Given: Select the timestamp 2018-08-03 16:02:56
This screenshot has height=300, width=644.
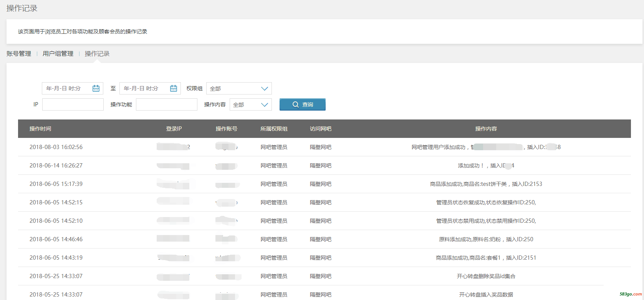Looking at the screenshot, I should 56,147.
